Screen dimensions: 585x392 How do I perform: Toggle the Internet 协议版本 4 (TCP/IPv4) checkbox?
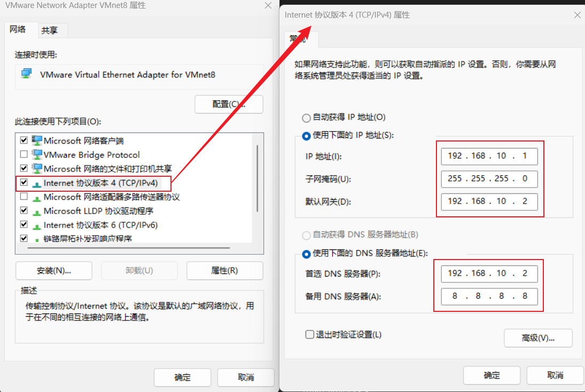point(24,183)
